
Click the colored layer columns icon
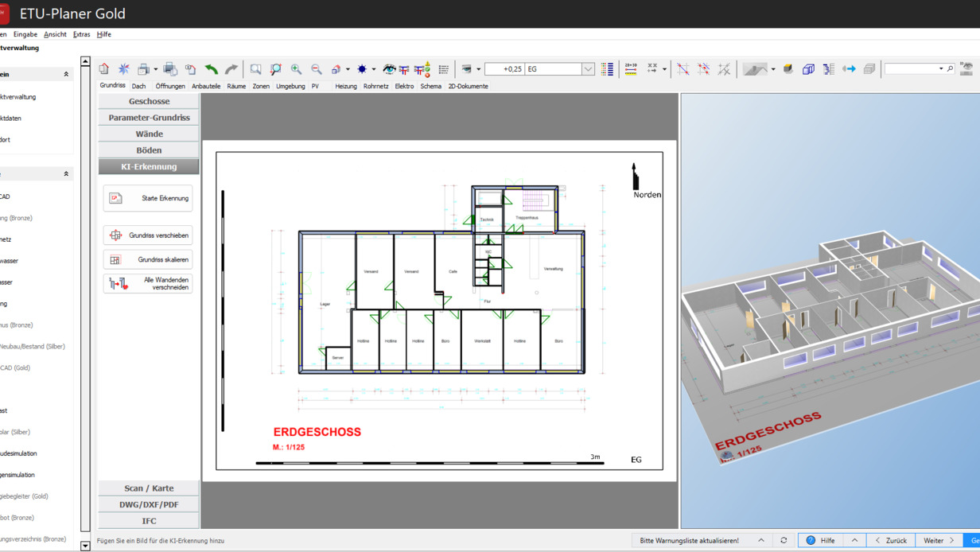click(608, 69)
